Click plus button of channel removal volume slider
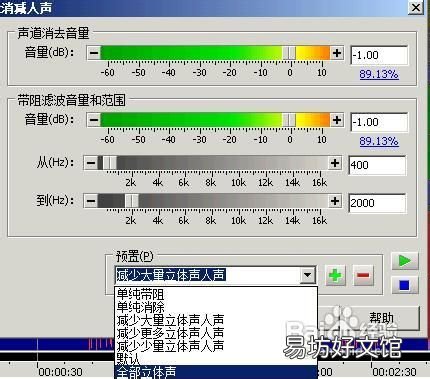This screenshot has width=430, height=379. tap(337, 53)
